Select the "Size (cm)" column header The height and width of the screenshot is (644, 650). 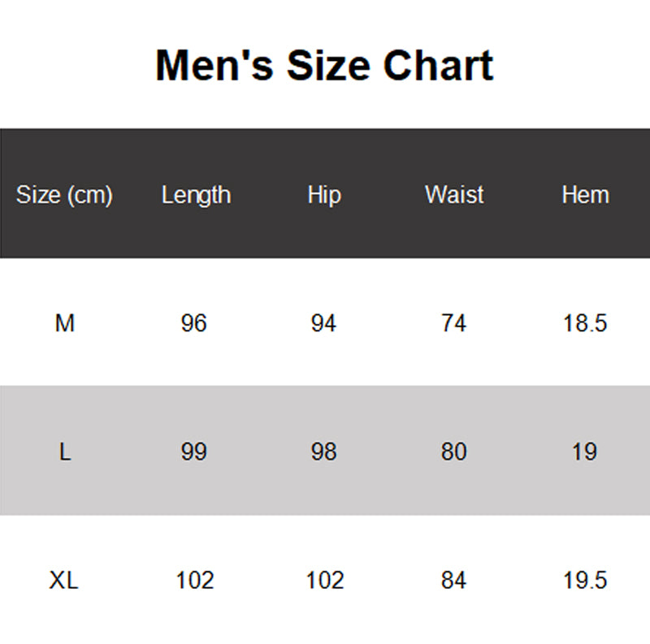tap(64, 195)
